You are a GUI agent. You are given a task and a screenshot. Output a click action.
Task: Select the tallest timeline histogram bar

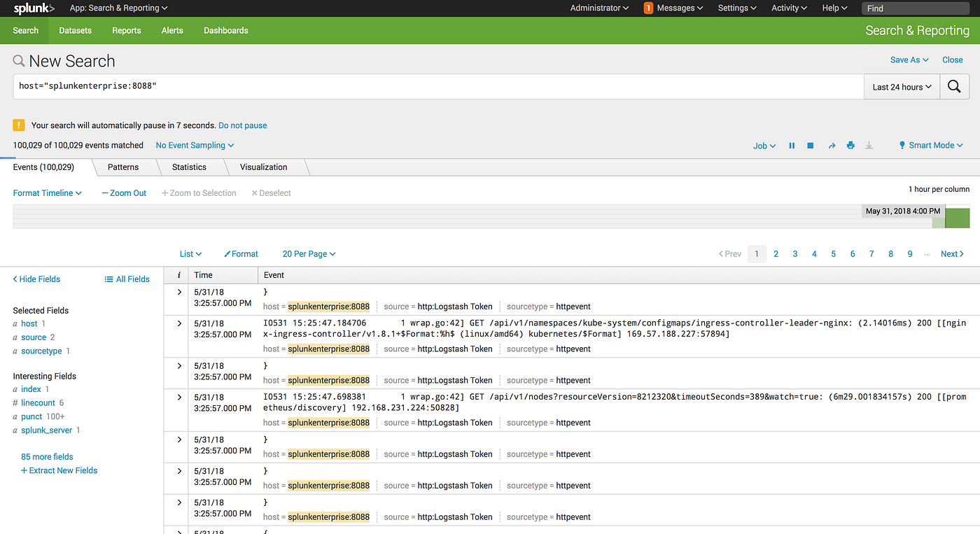click(x=957, y=217)
